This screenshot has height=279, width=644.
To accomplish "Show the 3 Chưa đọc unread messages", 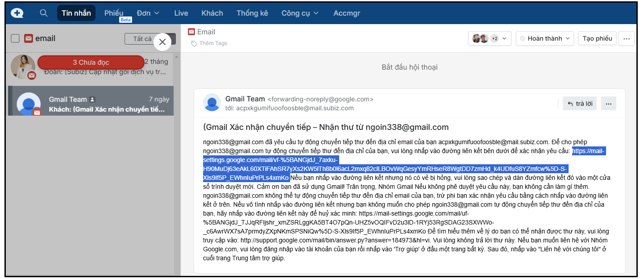I will pyautogui.click(x=91, y=62).
